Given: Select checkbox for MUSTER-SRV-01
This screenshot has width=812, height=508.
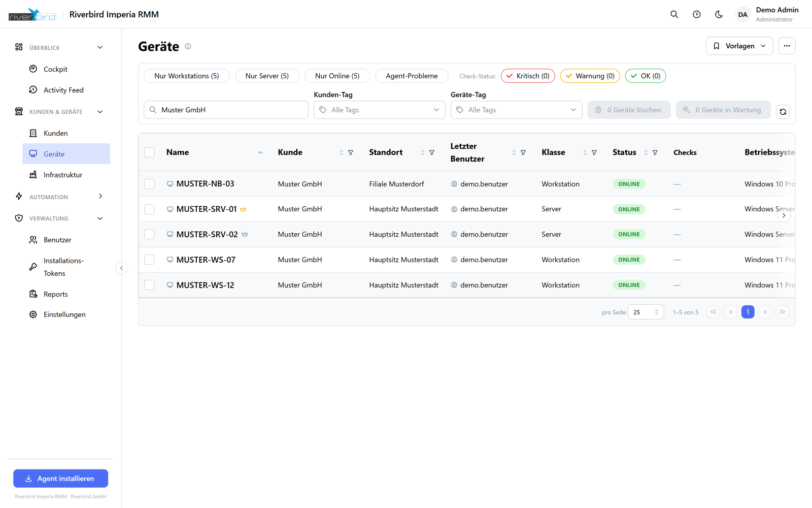Looking at the screenshot, I should tap(149, 209).
